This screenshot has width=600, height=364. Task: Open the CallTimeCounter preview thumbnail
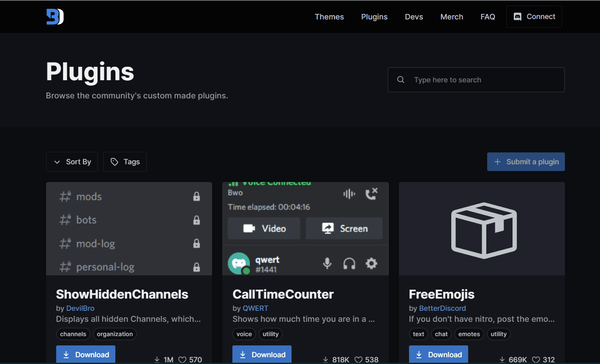tap(305, 228)
